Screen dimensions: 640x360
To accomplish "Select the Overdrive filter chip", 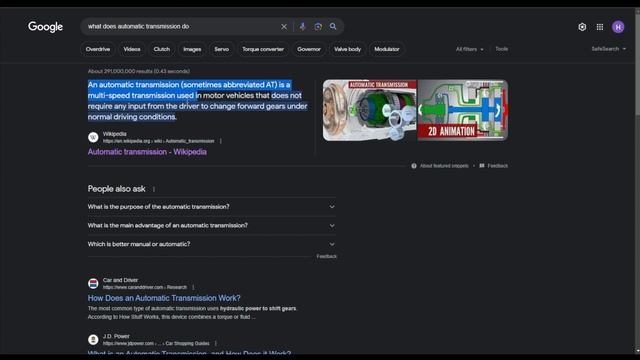I will pos(98,49).
